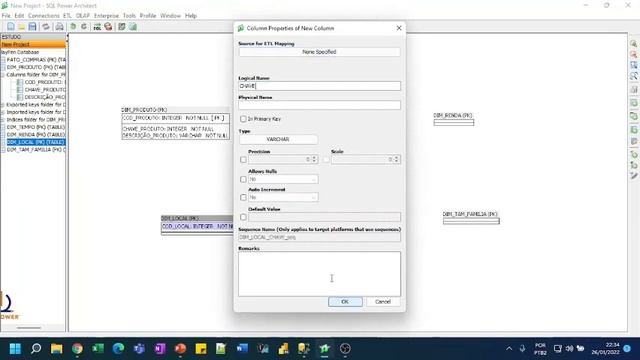Click the Undo toolbar icon
Viewport: 640px width, 360px height.
pos(73,27)
